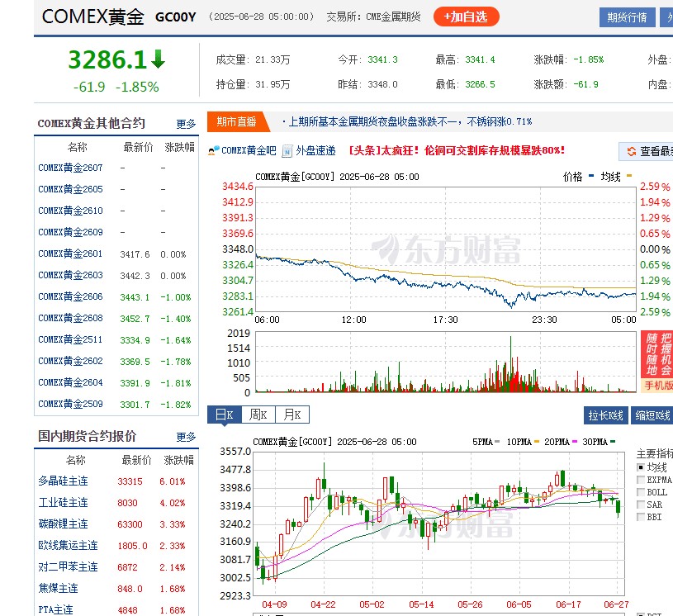673x616 pixels.
Task: Open 更多 link for COMEX黄金其他合约
Action: (186, 124)
